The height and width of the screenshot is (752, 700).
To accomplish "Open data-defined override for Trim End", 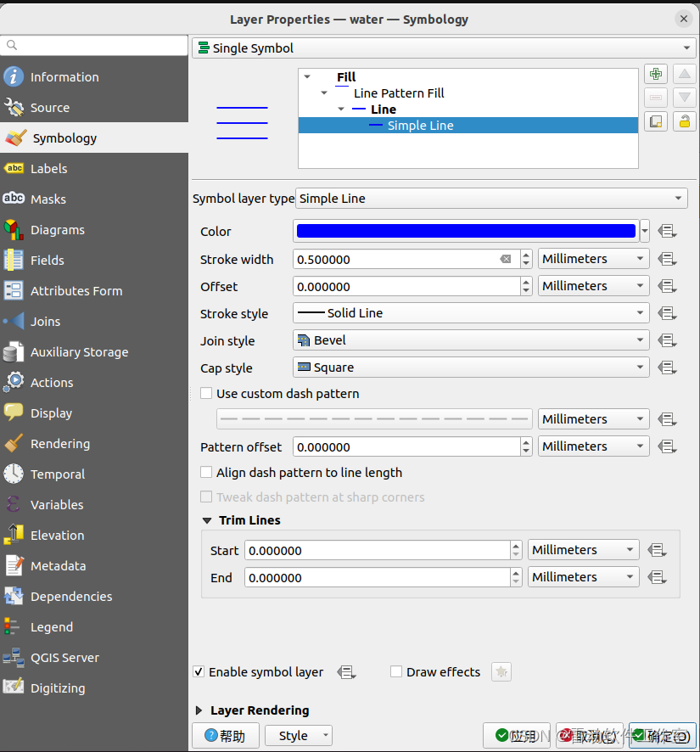I will tap(657, 577).
